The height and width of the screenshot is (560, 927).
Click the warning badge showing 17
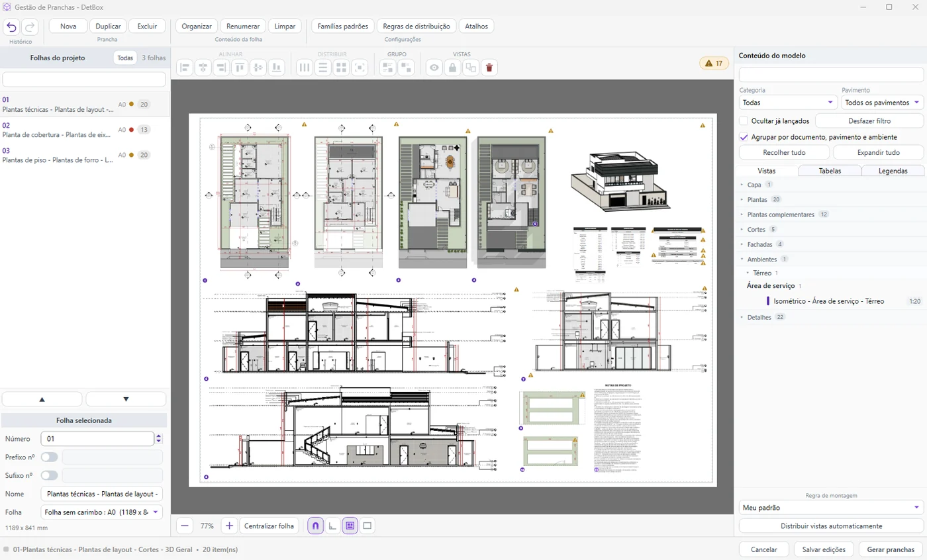point(714,64)
